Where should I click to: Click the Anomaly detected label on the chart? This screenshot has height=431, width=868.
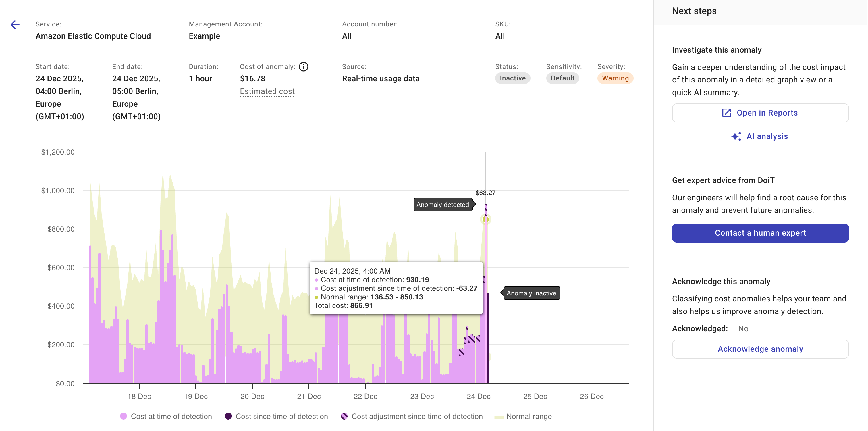pyautogui.click(x=442, y=205)
